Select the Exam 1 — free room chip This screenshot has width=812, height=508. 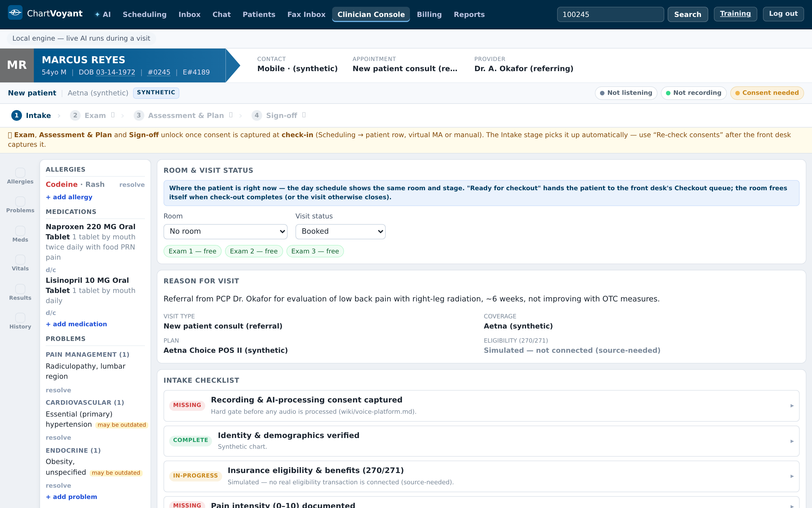(192, 251)
